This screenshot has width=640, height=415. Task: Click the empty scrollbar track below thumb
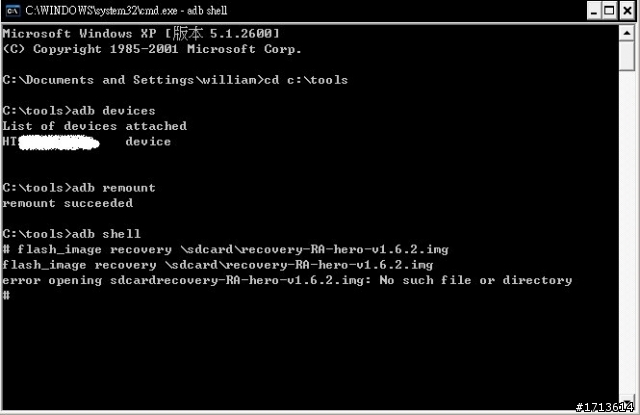[627, 233]
